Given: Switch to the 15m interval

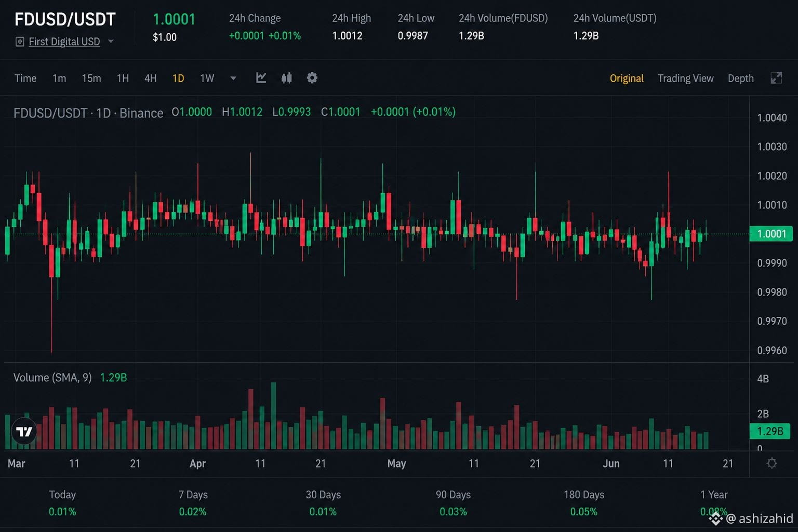Looking at the screenshot, I should click(91, 78).
